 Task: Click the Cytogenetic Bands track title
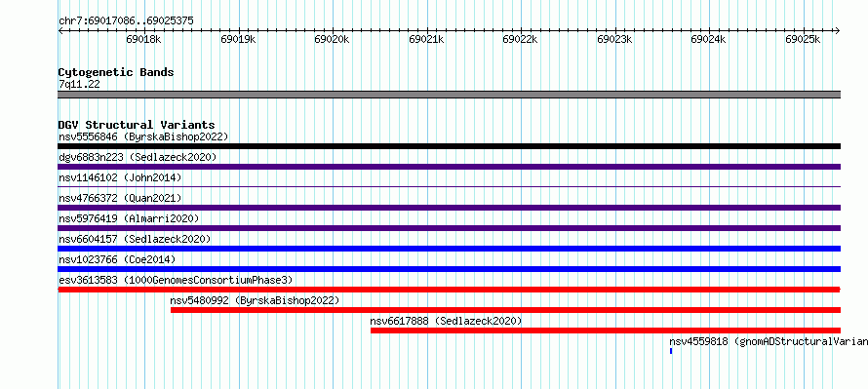coord(116,72)
